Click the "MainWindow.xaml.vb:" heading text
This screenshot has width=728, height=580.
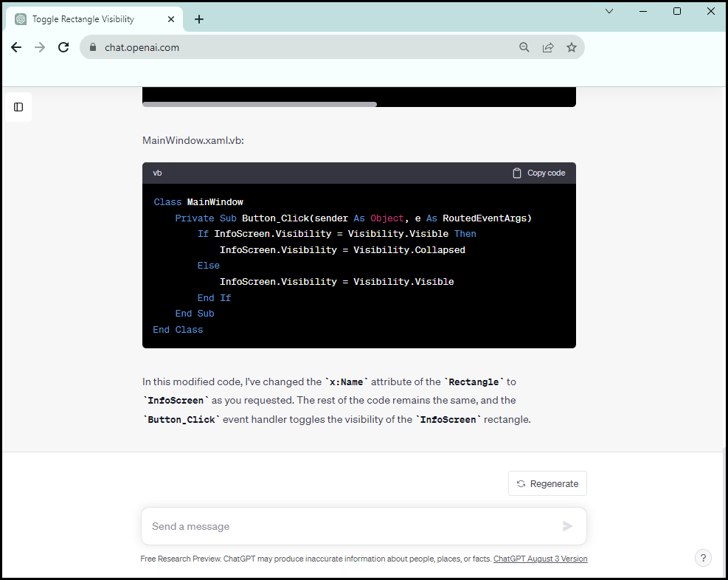tap(193, 140)
